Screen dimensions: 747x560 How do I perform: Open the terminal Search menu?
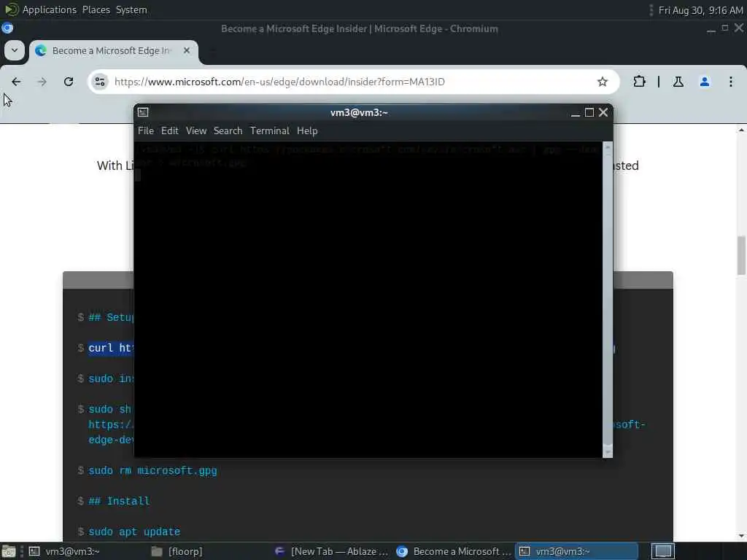228,131
